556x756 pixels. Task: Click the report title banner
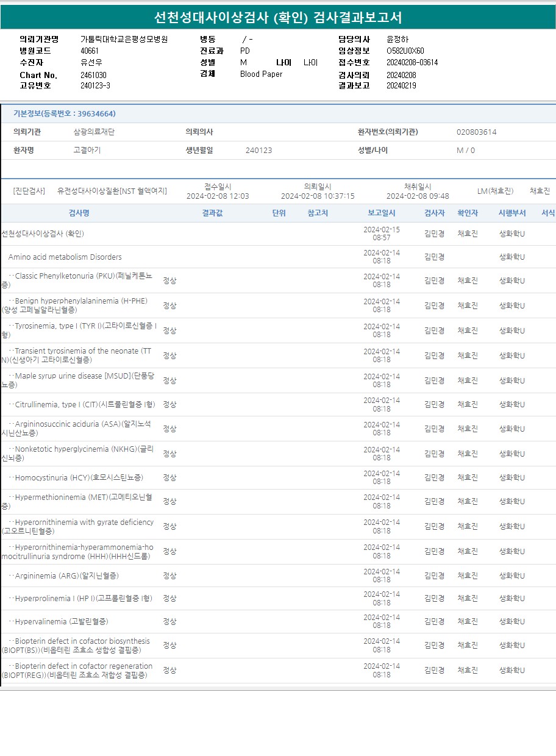(278, 17)
